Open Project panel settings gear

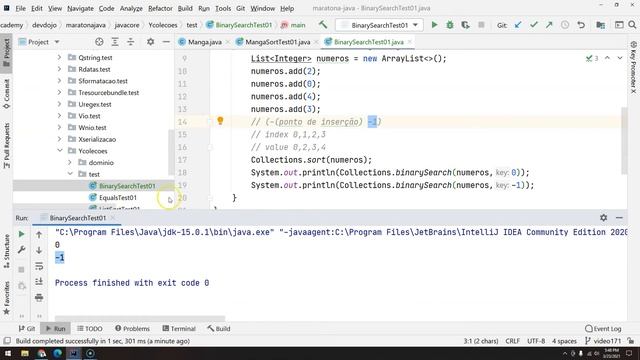pyautogui.click(x=151, y=42)
